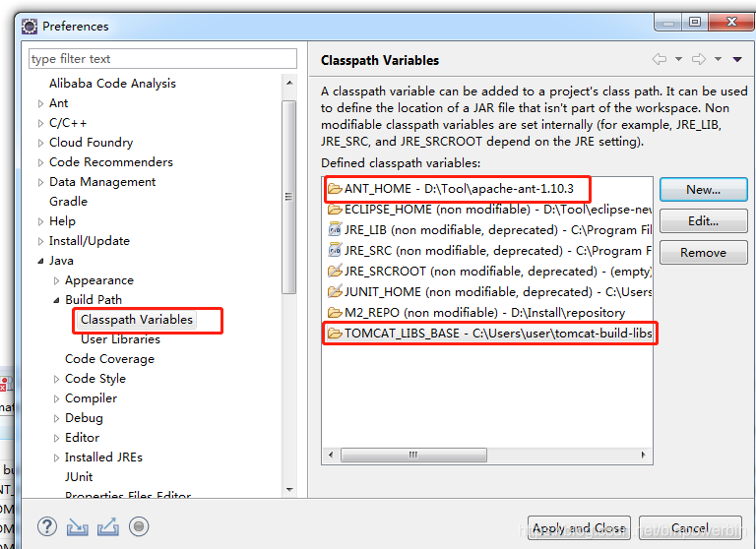Select the JRE_SRC variable row
Viewport: 756px width, 549px height.
click(487, 251)
